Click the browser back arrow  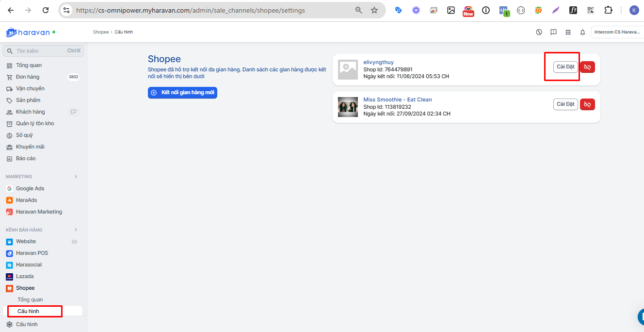point(11,10)
